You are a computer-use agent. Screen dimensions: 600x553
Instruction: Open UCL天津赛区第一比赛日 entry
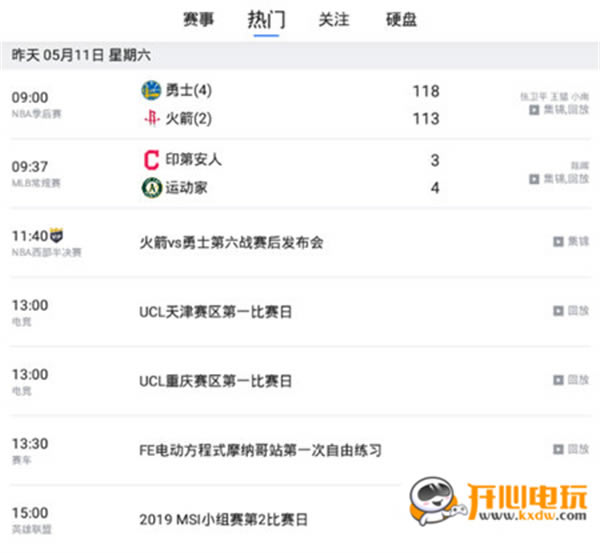(215, 312)
